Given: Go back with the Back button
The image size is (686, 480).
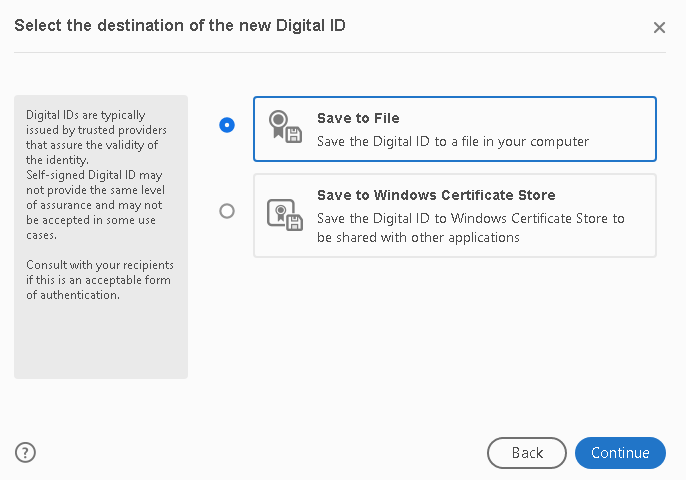Looking at the screenshot, I should (527, 453).
